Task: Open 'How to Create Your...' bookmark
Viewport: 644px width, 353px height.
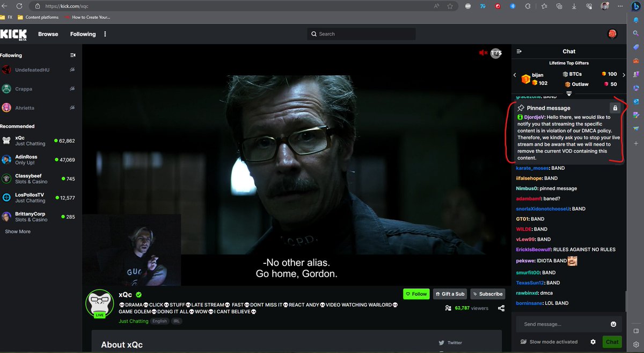Action: click(87, 17)
